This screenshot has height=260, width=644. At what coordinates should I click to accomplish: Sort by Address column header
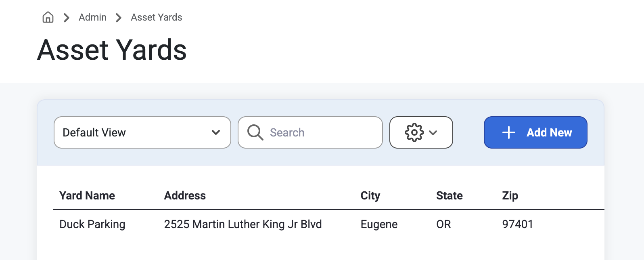pos(185,195)
